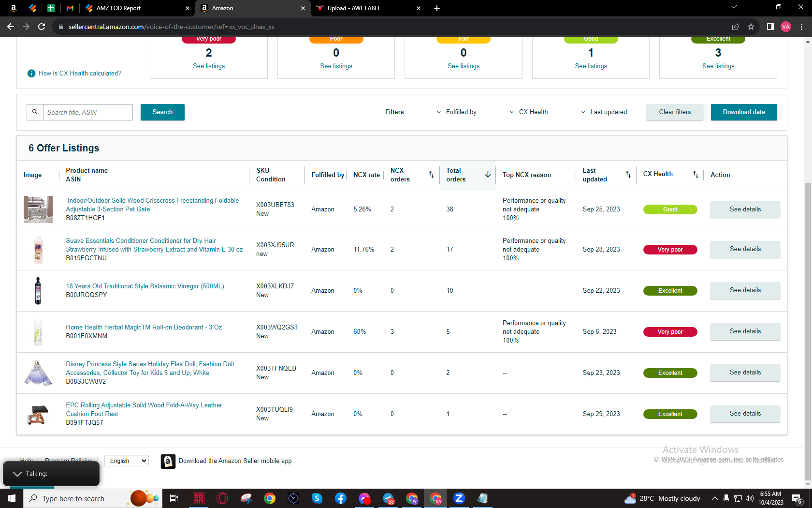Collapse the Talking panel chevron
Viewport: 812px width, 508px height.
pos(17,474)
